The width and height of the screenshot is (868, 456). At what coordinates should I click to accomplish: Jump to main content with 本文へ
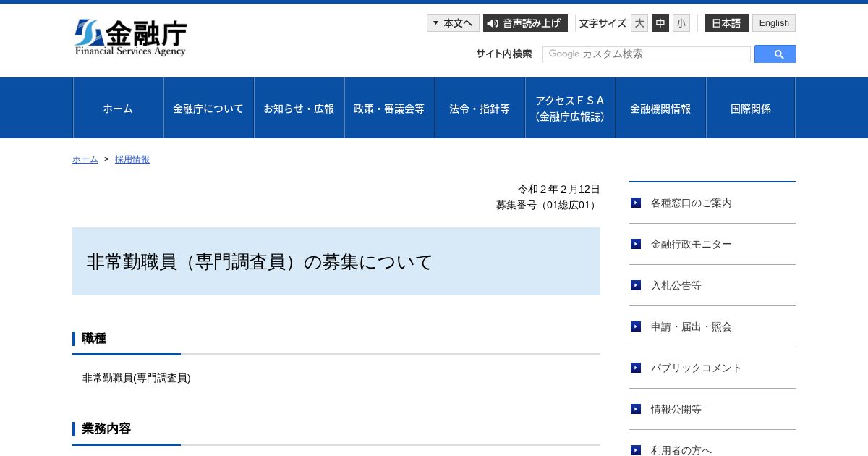click(453, 23)
